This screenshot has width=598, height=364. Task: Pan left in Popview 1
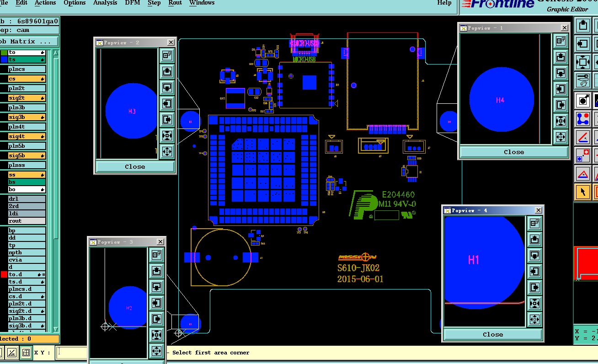coord(561,89)
